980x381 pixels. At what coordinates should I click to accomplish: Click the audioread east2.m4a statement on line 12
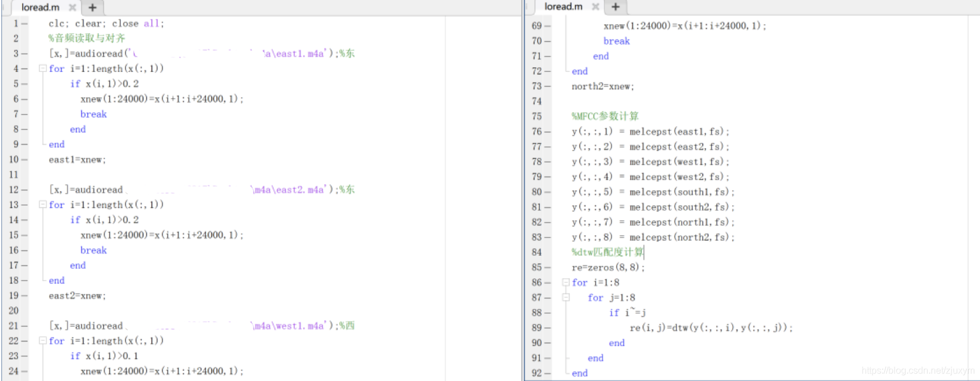click(201, 189)
